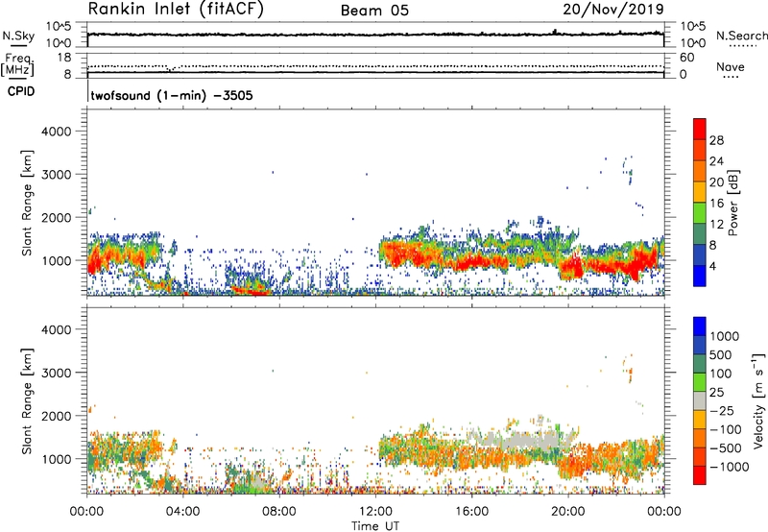Click the '12:00' time axis tick
768x532 pixels.
coord(375,512)
